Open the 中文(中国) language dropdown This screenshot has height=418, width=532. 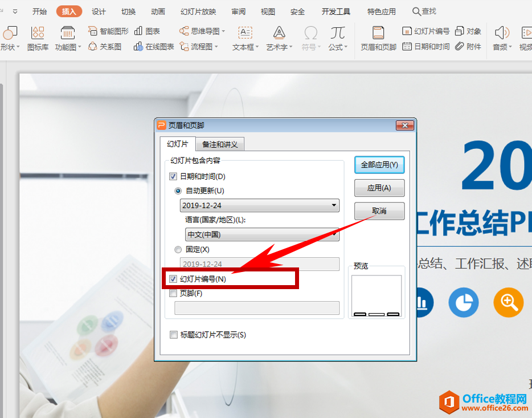click(261, 234)
